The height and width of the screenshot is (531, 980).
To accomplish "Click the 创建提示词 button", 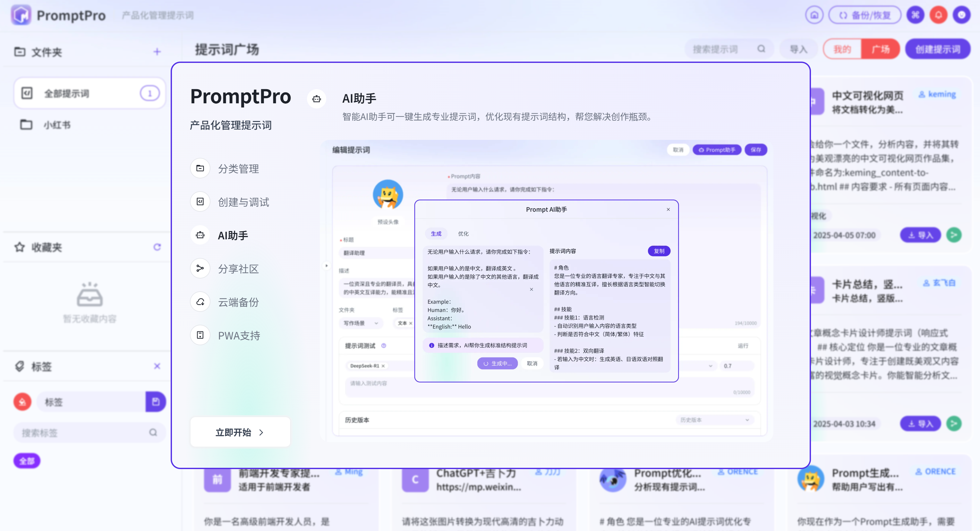I will 938,49.
